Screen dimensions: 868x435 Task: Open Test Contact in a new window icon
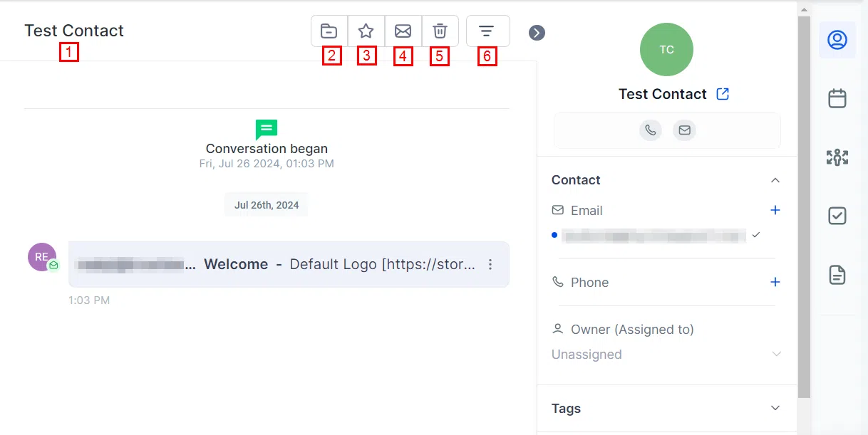point(723,94)
